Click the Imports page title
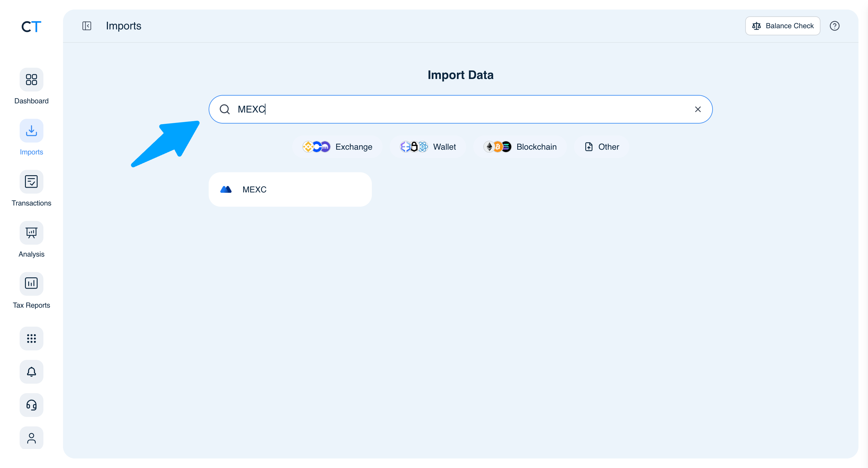The height and width of the screenshot is (468, 868). (x=123, y=26)
